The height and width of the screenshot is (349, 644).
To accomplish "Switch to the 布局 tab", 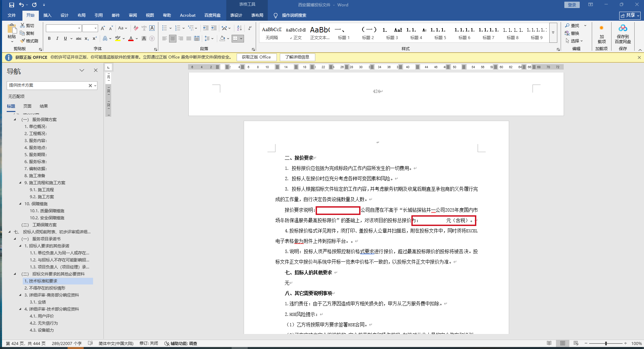I will tap(81, 15).
